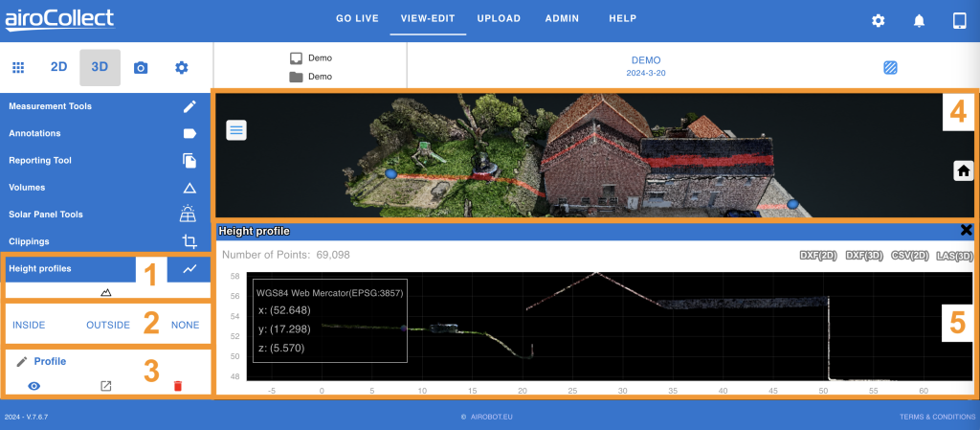
Task: Open the GO LIVE tab
Action: click(x=358, y=18)
